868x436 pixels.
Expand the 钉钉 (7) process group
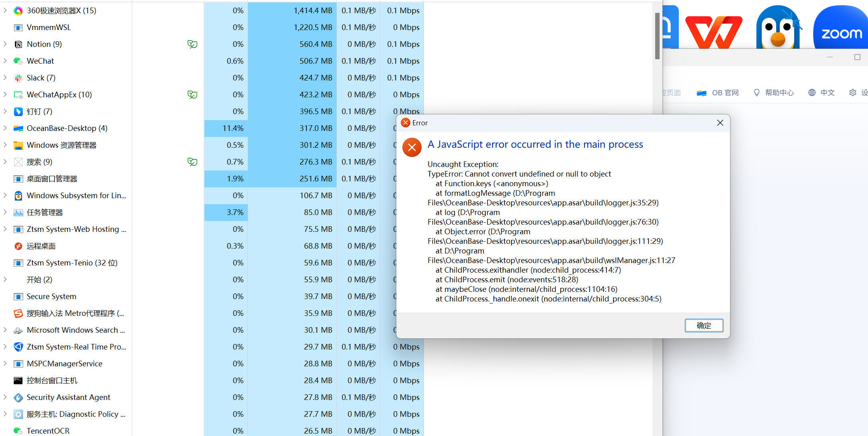pos(5,112)
